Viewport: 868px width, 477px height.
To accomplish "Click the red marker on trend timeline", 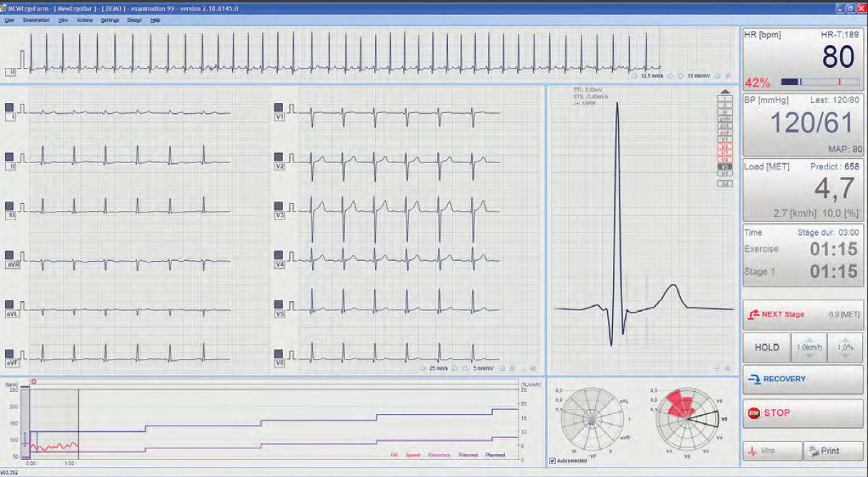I will coord(34,382).
